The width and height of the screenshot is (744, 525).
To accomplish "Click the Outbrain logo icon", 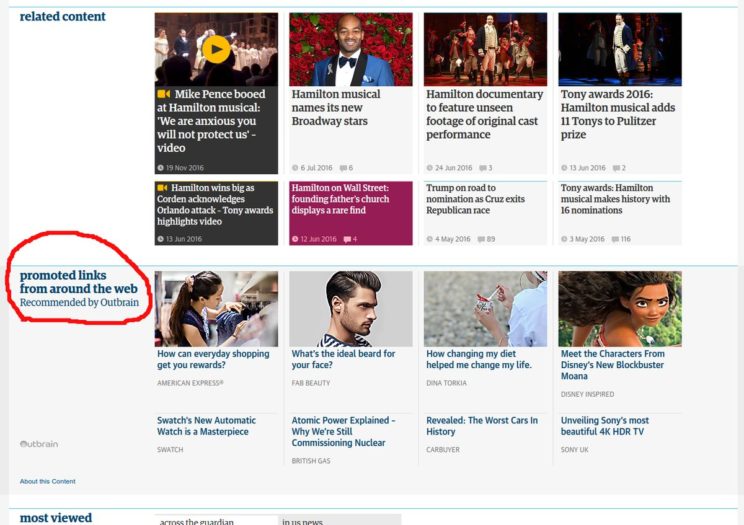I will tap(39, 444).
